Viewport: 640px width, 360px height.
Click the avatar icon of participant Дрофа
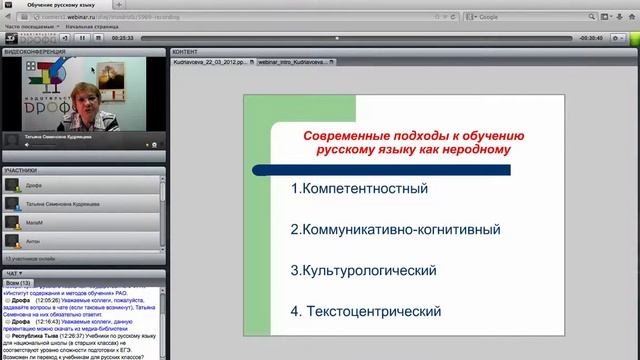pyautogui.click(x=12, y=185)
